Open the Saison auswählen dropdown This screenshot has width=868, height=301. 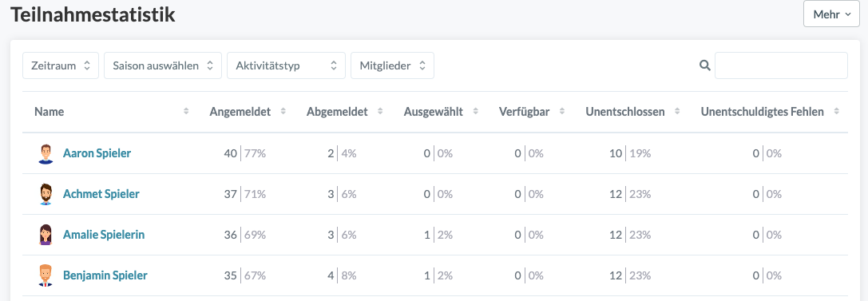tap(163, 65)
